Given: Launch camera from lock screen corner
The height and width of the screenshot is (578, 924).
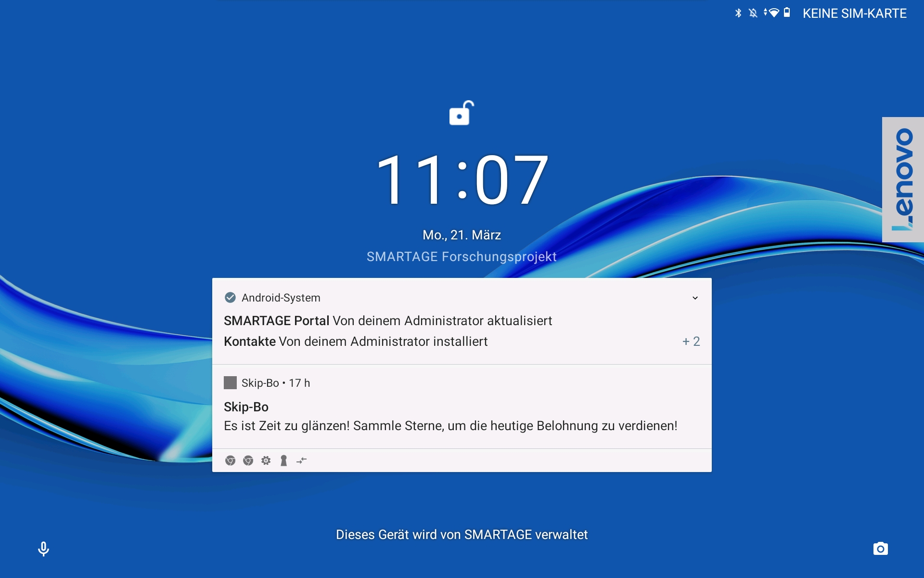Looking at the screenshot, I should click(880, 549).
